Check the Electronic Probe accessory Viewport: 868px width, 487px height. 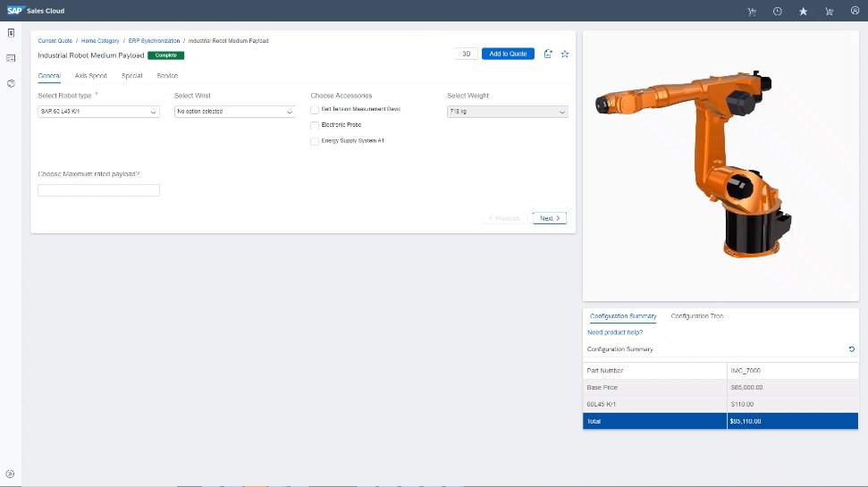pyautogui.click(x=315, y=126)
